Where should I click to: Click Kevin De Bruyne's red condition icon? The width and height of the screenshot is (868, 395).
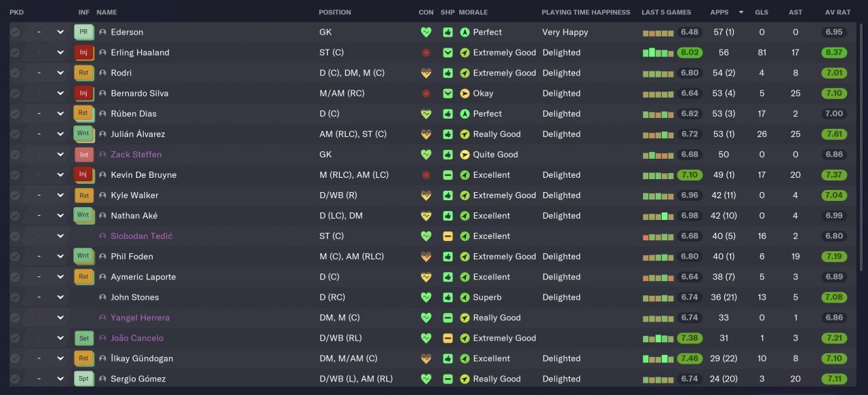[426, 175]
